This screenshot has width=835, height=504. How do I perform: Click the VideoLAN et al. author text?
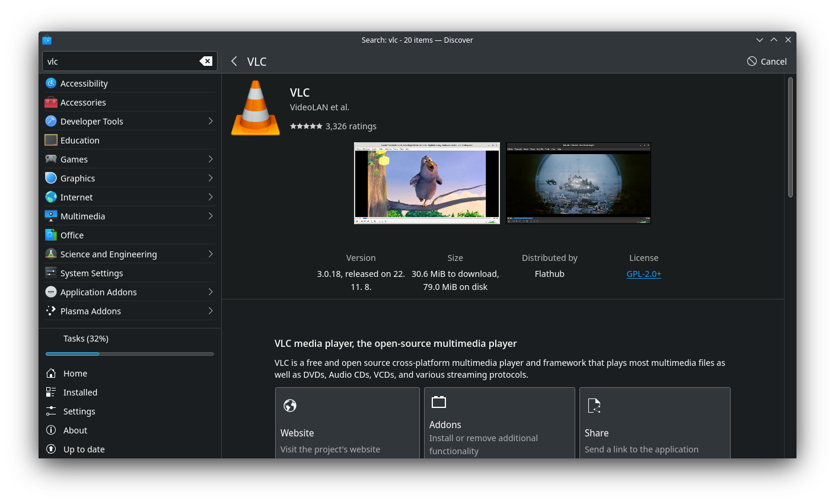(x=320, y=107)
